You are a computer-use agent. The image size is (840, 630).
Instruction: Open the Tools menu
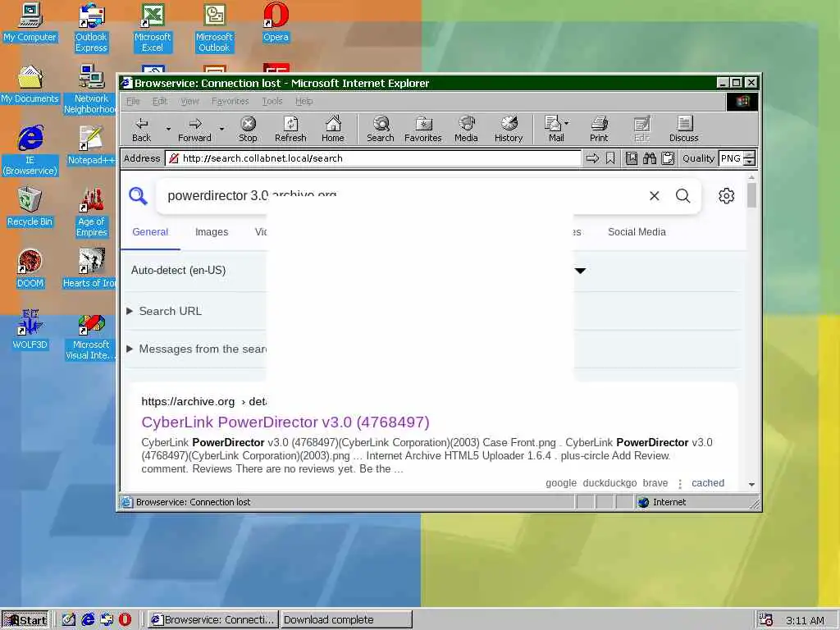[x=272, y=101]
